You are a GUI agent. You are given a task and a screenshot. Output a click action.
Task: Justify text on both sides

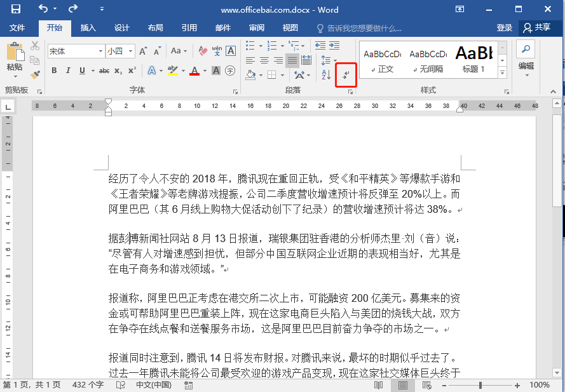(292, 60)
